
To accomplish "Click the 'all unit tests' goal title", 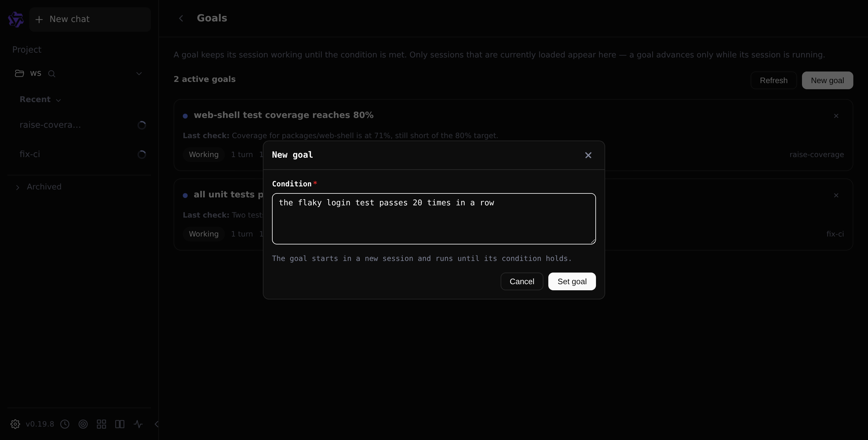I will [x=228, y=195].
